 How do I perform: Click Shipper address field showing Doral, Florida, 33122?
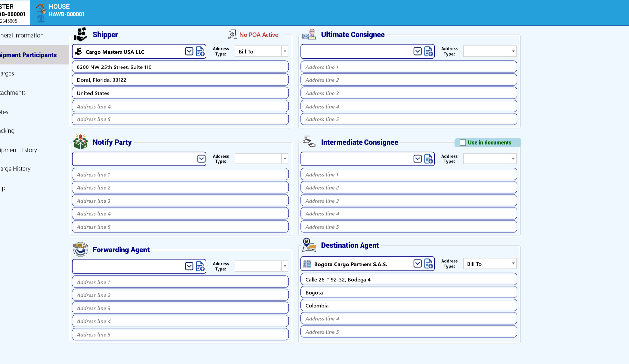tap(180, 80)
